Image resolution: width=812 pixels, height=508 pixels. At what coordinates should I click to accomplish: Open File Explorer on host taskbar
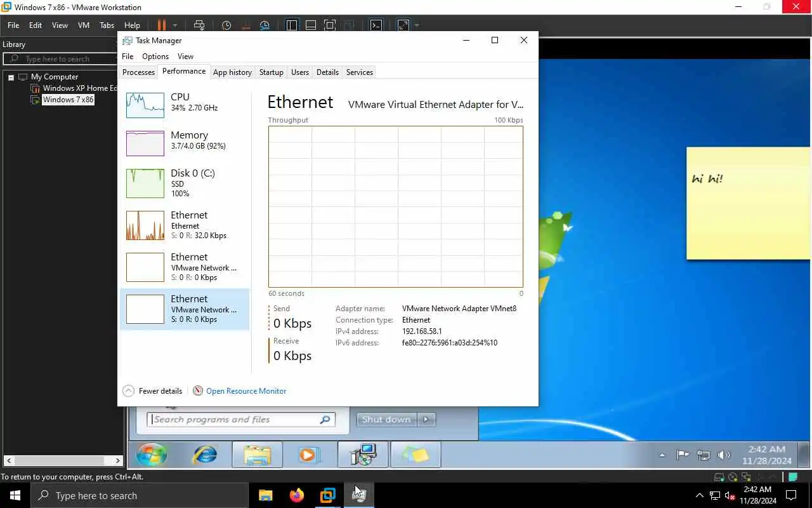coord(265,495)
